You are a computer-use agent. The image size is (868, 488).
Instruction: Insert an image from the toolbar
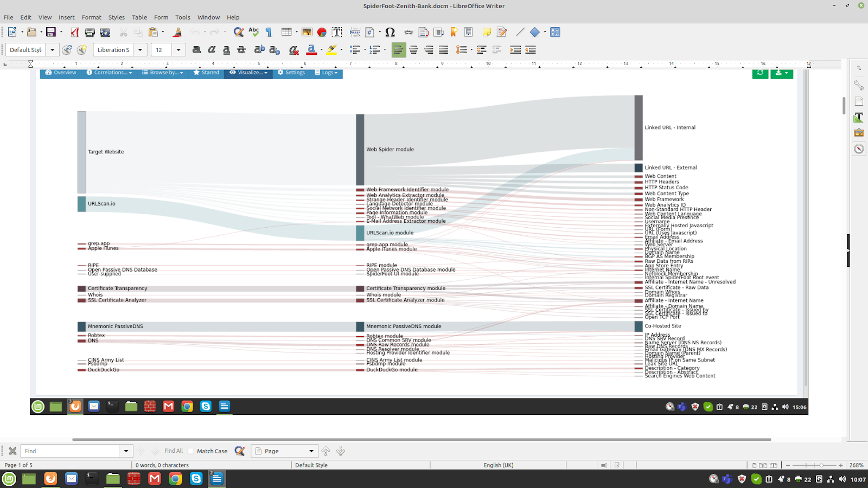(x=307, y=32)
